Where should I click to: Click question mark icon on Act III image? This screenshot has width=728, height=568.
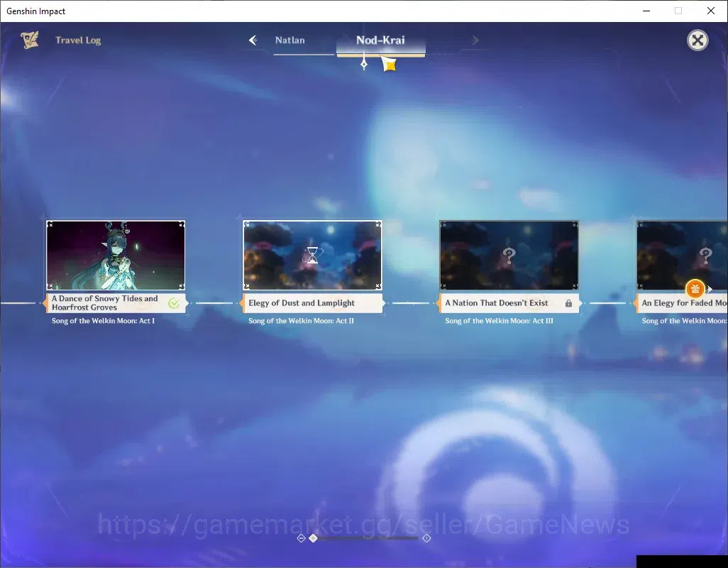pos(509,255)
